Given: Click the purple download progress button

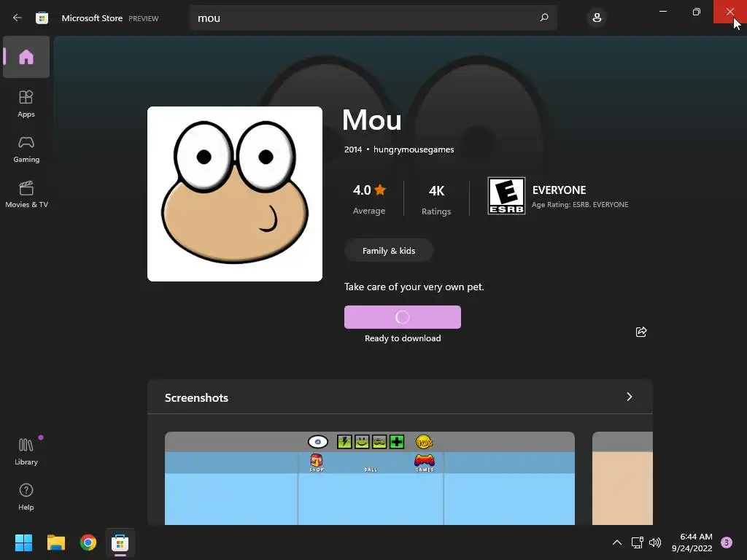Looking at the screenshot, I should [403, 317].
